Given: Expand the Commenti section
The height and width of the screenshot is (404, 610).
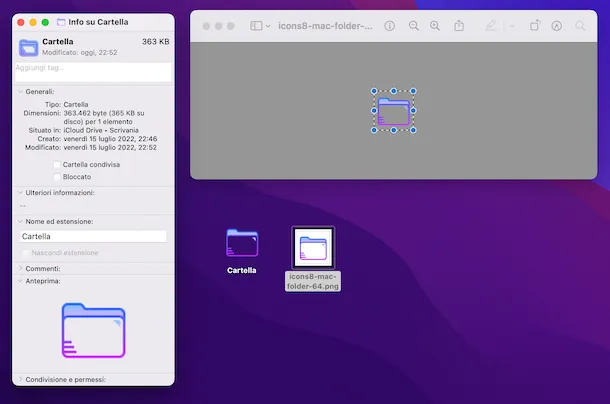Looking at the screenshot, I should pyautogui.click(x=20, y=268).
